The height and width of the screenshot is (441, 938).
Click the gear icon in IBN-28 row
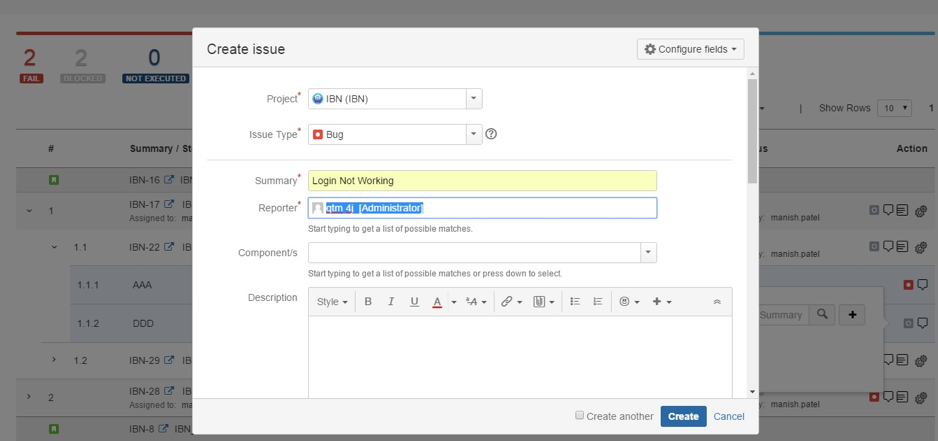coord(921,397)
